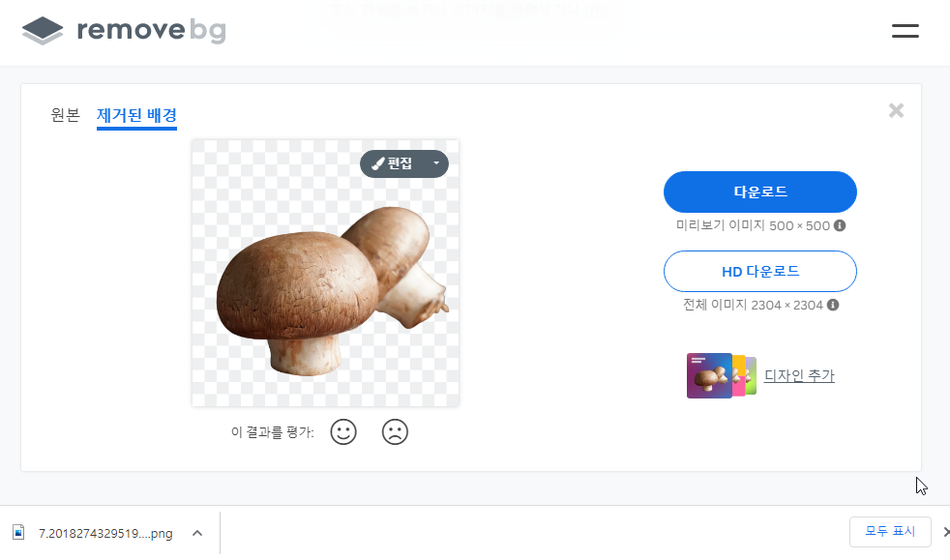
Task: Rate the result with the smiley face
Action: coord(343,432)
